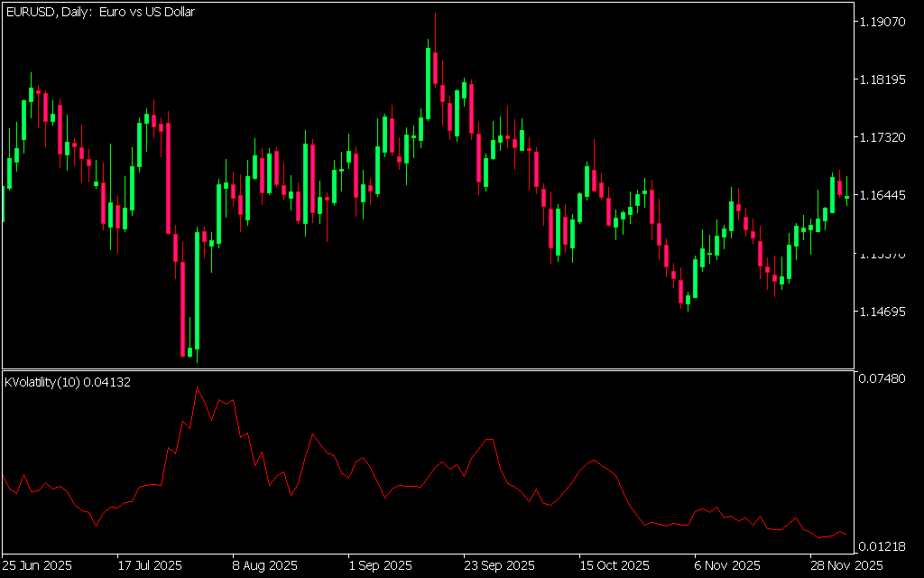Click the tallest green candle at chart peak

pyautogui.click(x=428, y=83)
